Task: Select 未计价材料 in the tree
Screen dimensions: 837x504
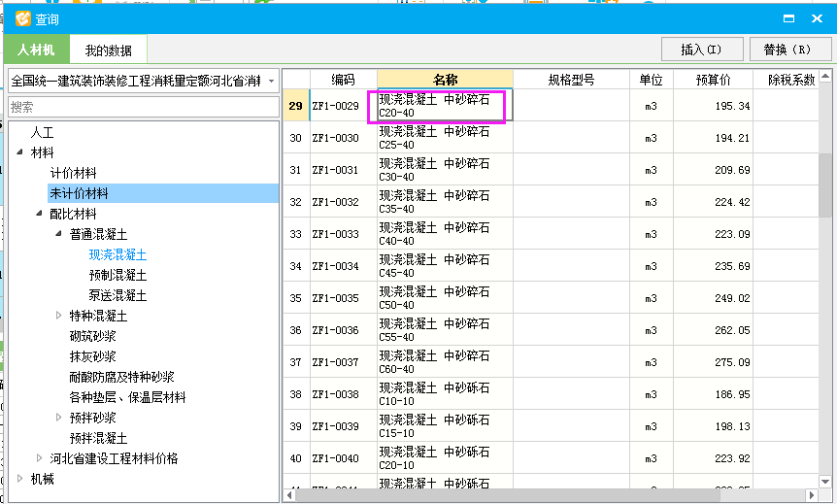Action: click(x=80, y=193)
